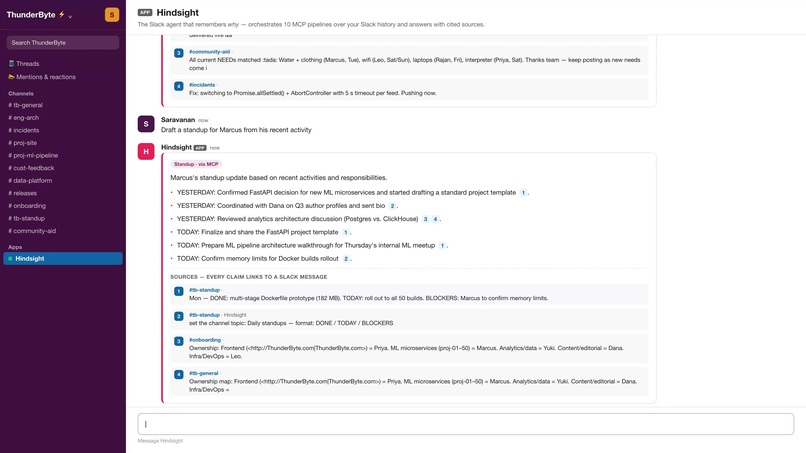Open #tb-standup link in source 2

point(204,315)
